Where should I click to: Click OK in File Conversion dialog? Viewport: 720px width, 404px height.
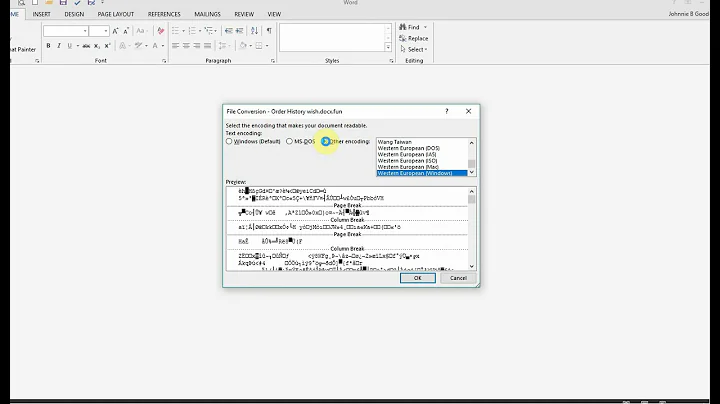click(x=417, y=278)
